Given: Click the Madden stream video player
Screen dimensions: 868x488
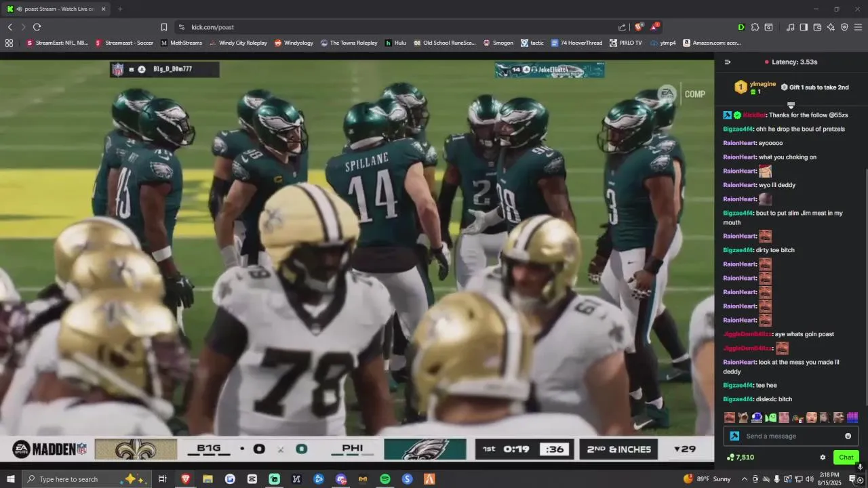Looking at the screenshot, I should [x=357, y=259].
